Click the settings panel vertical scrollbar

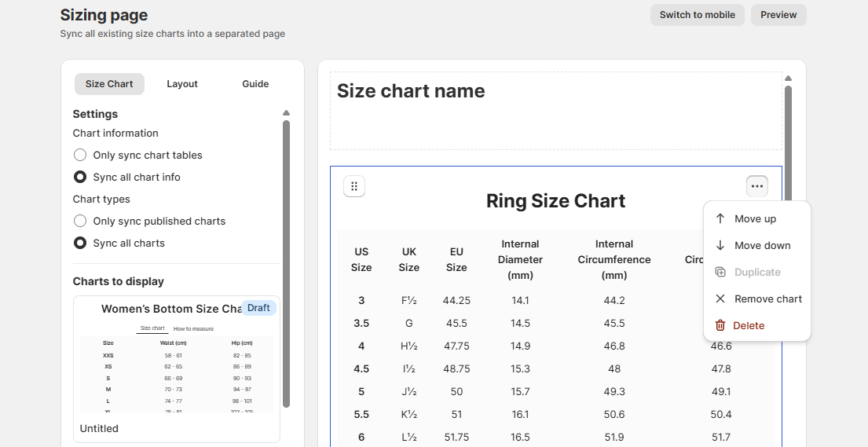tap(287, 259)
